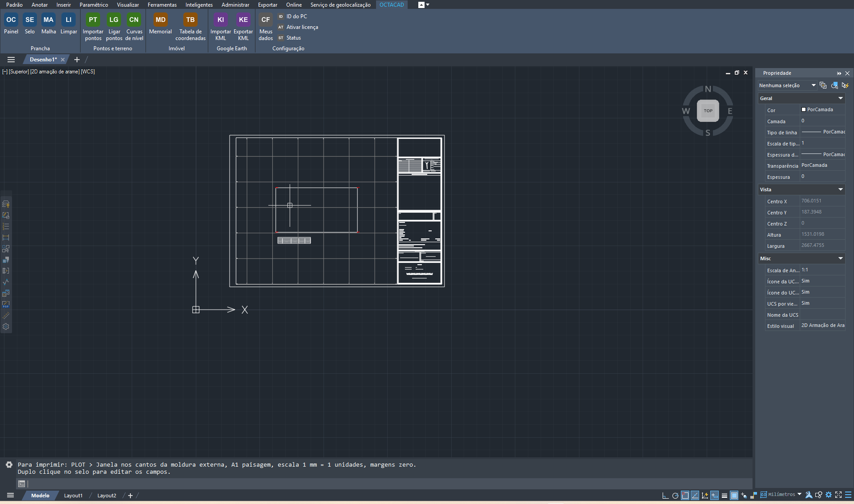This screenshot has height=504, width=854.
Task: Toggle lineweight display in status bar
Action: coord(724,495)
